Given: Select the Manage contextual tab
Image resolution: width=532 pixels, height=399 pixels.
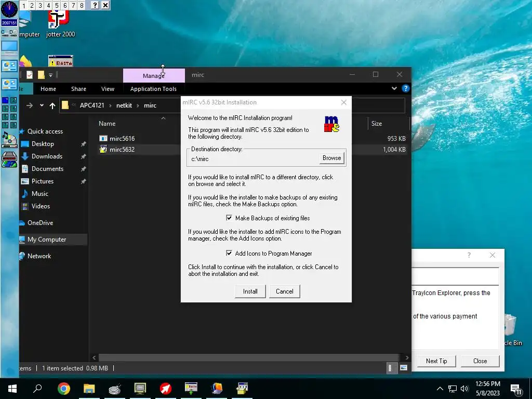Looking at the screenshot, I should pos(154,76).
